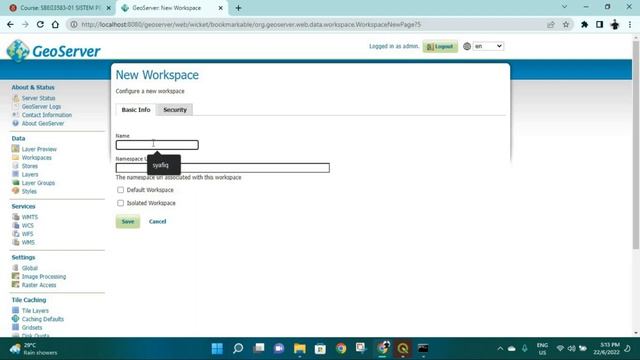Open Gridsets icon
This screenshot has height=360, width=640.
(16, 327)
